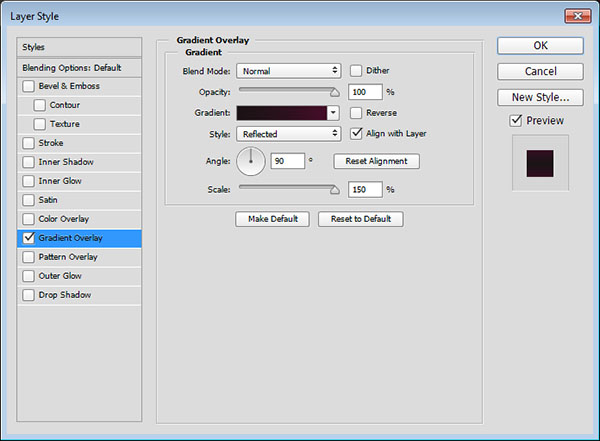Click the Angle value input field
Screen dimensions: 600x441
(x=287, y=161)
